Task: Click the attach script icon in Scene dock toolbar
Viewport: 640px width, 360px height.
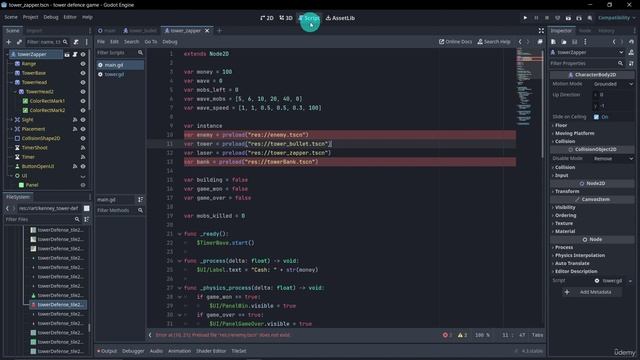Action: click(76, 42)
